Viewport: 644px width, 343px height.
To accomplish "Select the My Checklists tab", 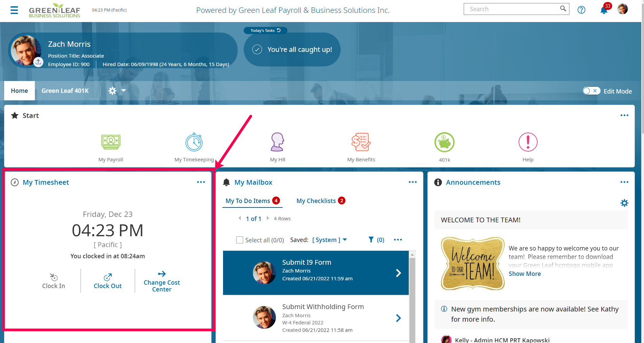I will (x=321, y=201).
